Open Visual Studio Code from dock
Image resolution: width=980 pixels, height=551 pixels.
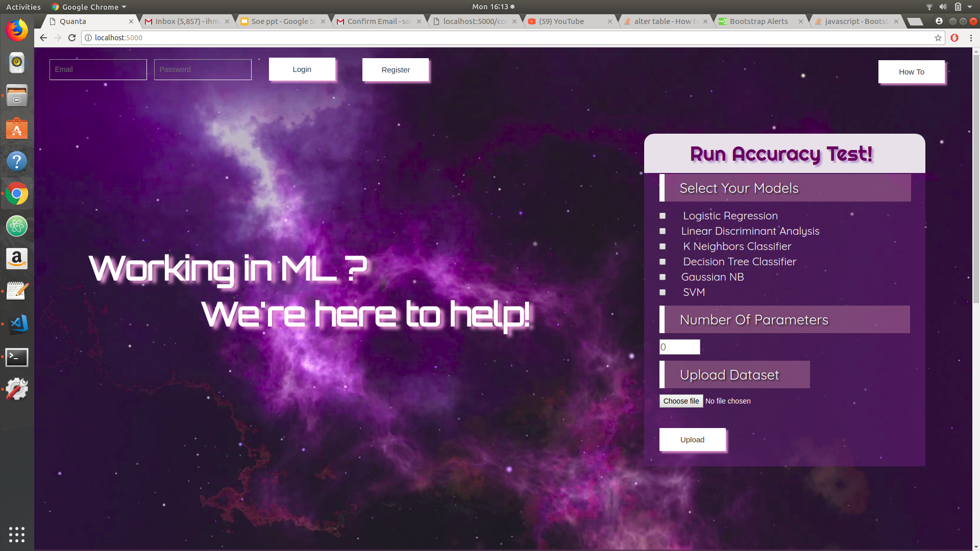[x=17, y=323]
